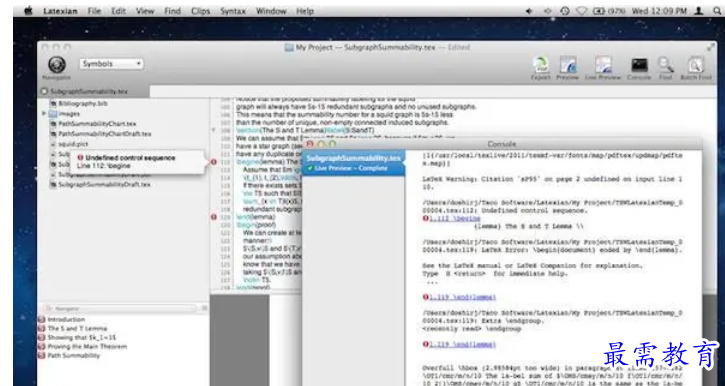Image resolution: width=725 pixels, height=386 pixels.
Task: Launch the Live Preview icon
Action: point(603,65)
